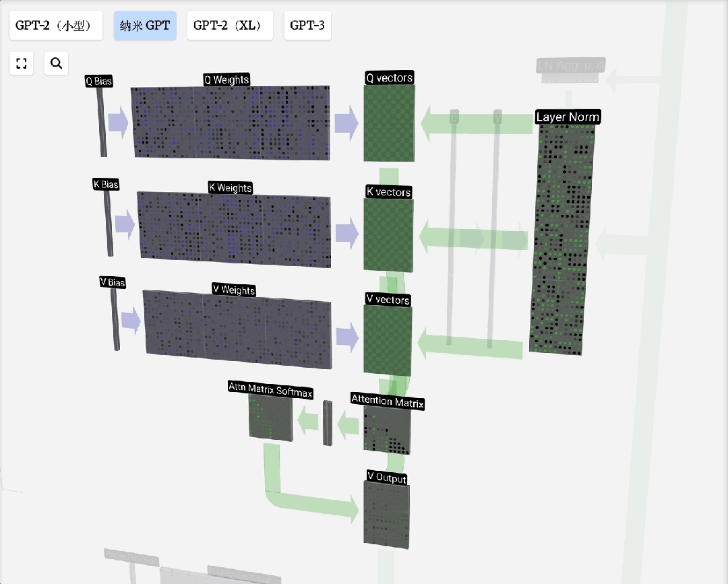Select the V vectors label

(388, 300)
